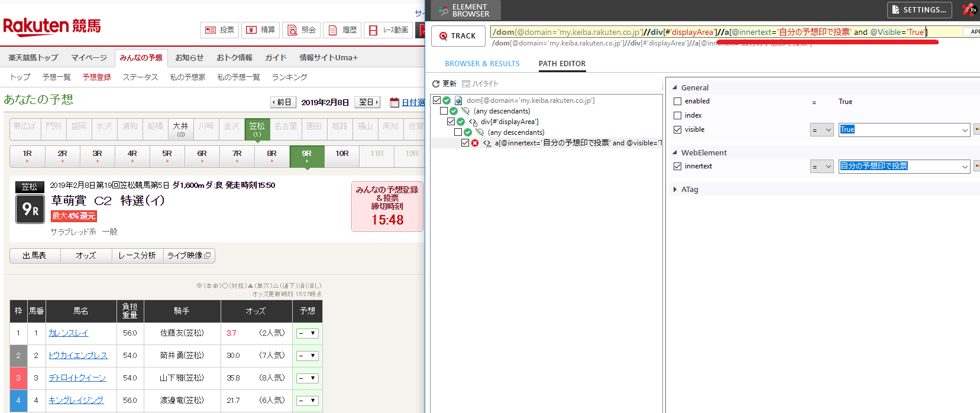
Task: Click the Rakuten 競馬 logo
Action: [52, 27]
